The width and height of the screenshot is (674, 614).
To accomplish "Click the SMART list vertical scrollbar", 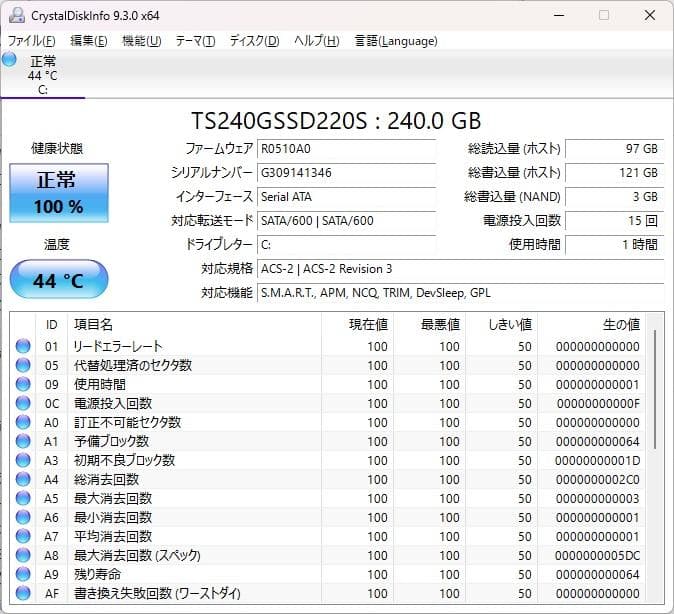I will (655, 389).
